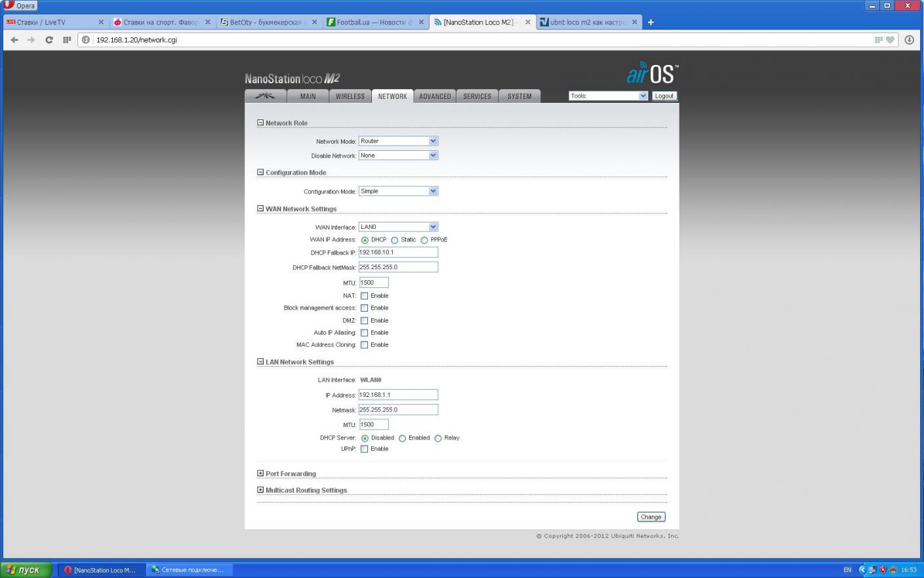
Task: Select Static for WAN IP Address
Action: click(394, 240)
